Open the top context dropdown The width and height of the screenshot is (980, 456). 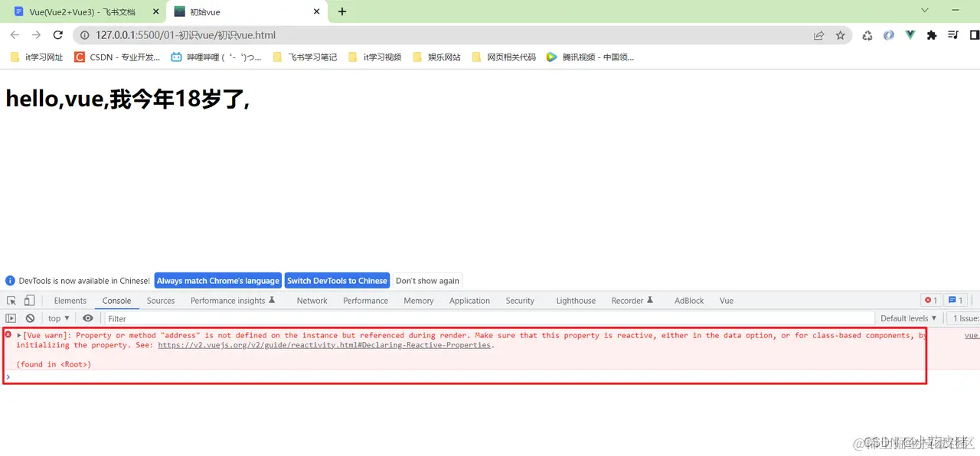tap(59, 318)
